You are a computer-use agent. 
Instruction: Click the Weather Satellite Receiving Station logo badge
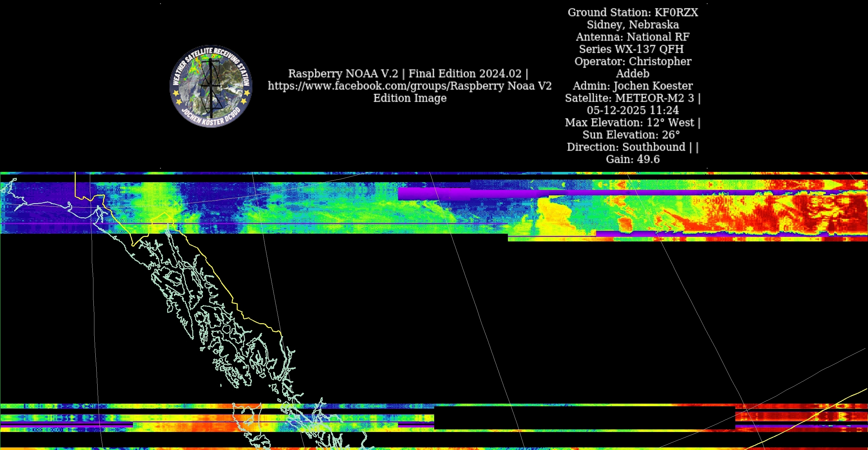tap(211, 86)
